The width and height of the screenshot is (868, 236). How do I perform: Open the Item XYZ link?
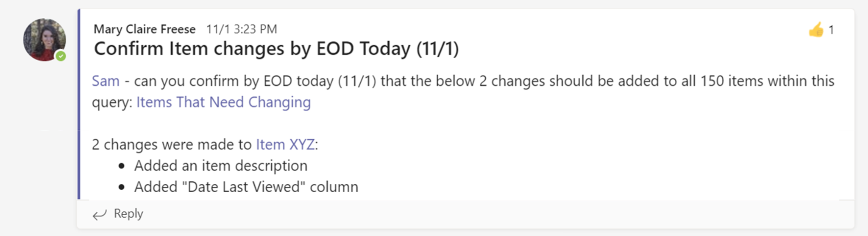pos(285,145)
